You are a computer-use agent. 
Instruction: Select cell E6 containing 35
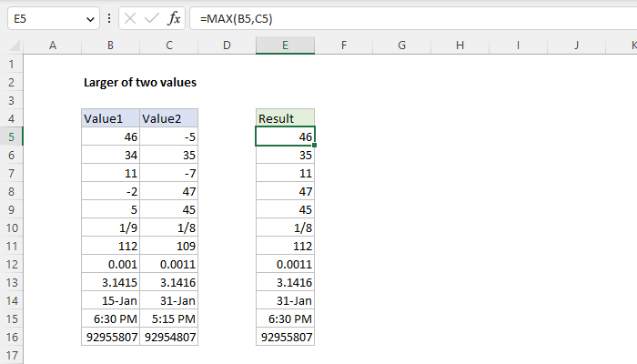point(285,156)
